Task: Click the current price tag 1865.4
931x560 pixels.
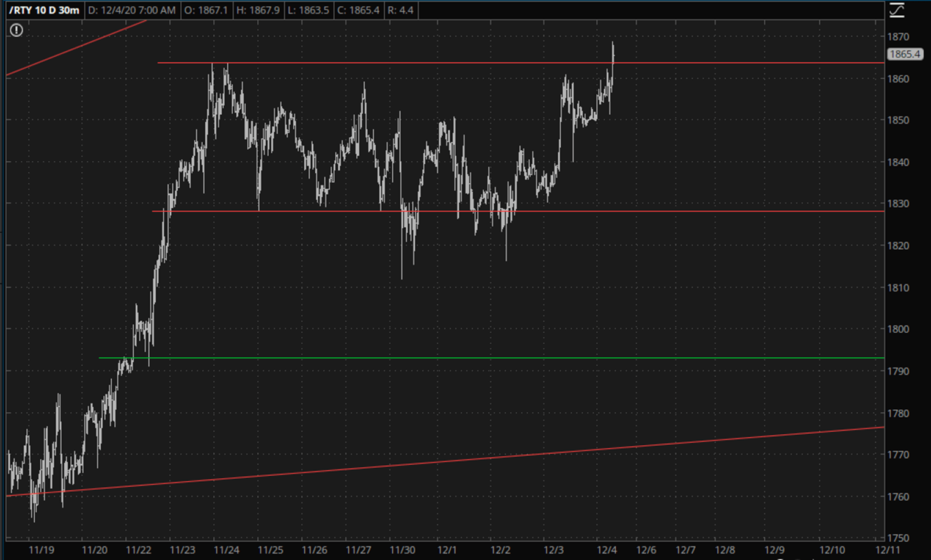Action: coord(904,54)
